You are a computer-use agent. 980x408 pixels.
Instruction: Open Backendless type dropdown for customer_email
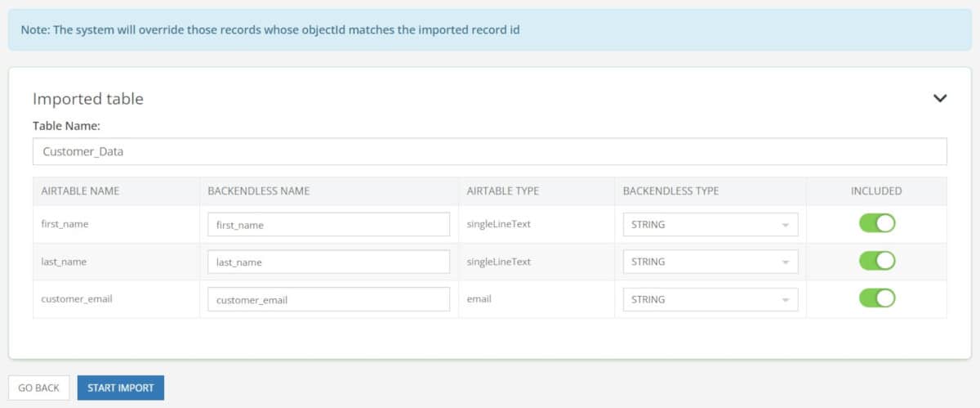pos(710,299)
